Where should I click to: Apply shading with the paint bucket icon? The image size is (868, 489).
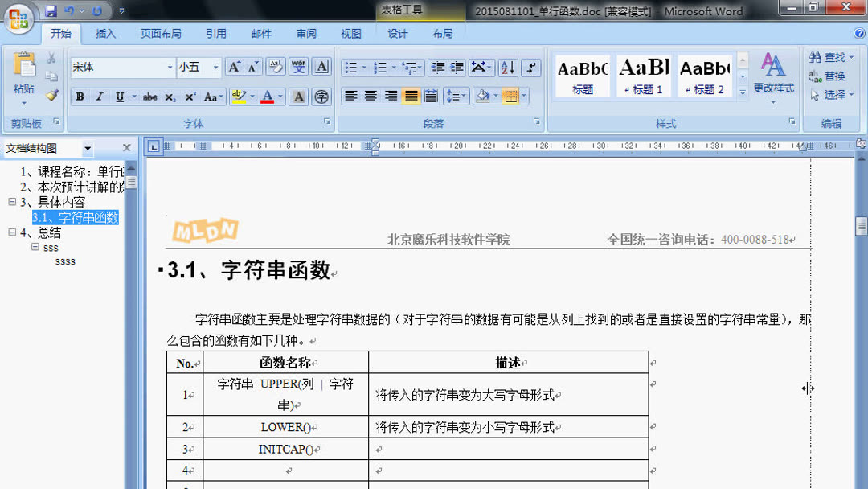click(484, 96)
